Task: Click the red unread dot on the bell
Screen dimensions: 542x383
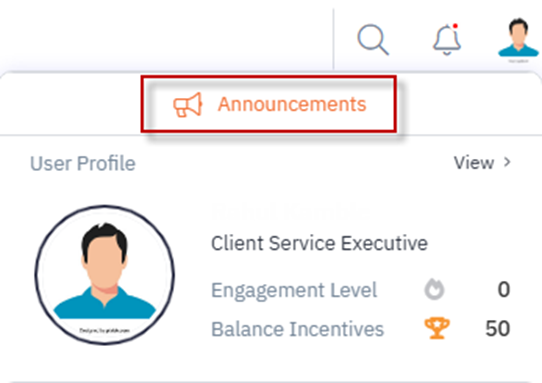Action: [x=455, y=26]
